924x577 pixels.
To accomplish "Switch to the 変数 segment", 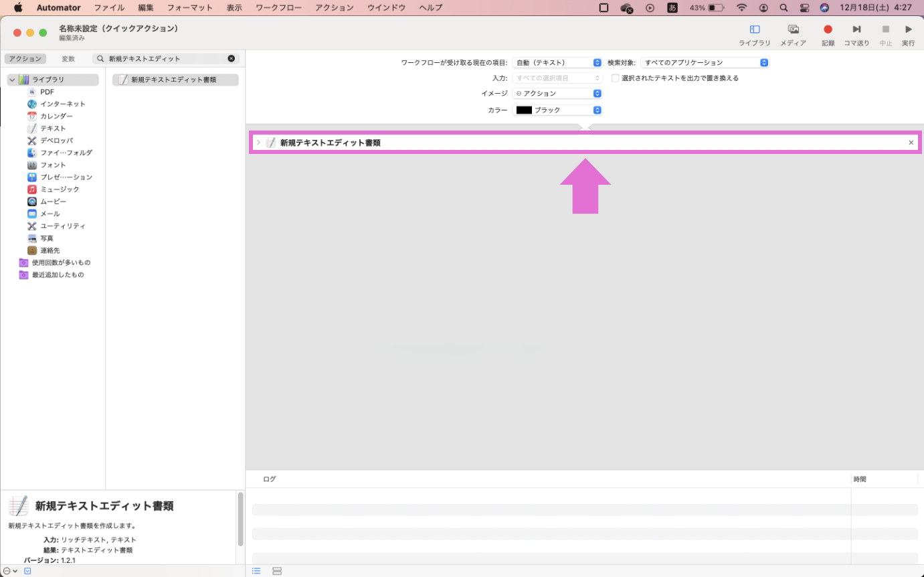I will pos(68,59).
